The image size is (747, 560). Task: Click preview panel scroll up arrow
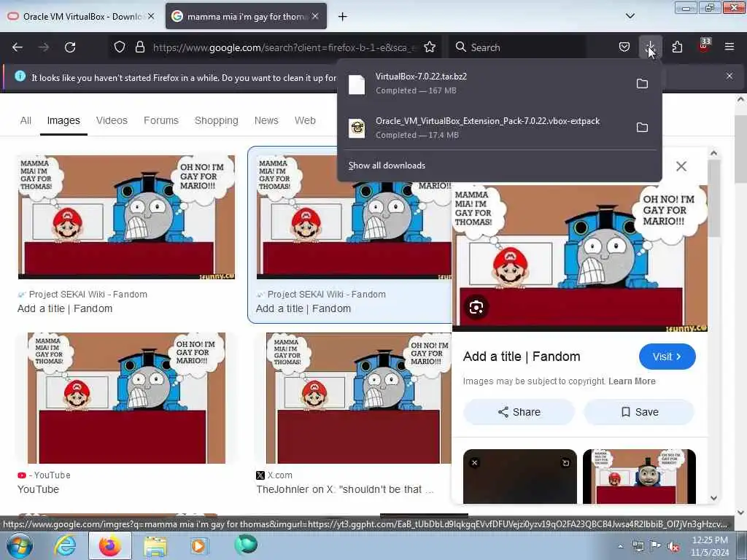pyautogui.click(x=713, y=153)
